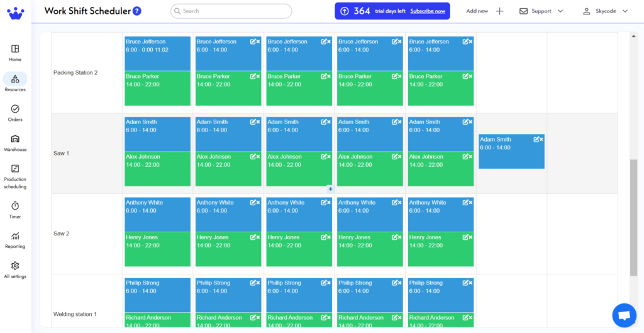Navigate to Warehouse
The width and height of the screenshot is (644, 333).
point(15,143)
